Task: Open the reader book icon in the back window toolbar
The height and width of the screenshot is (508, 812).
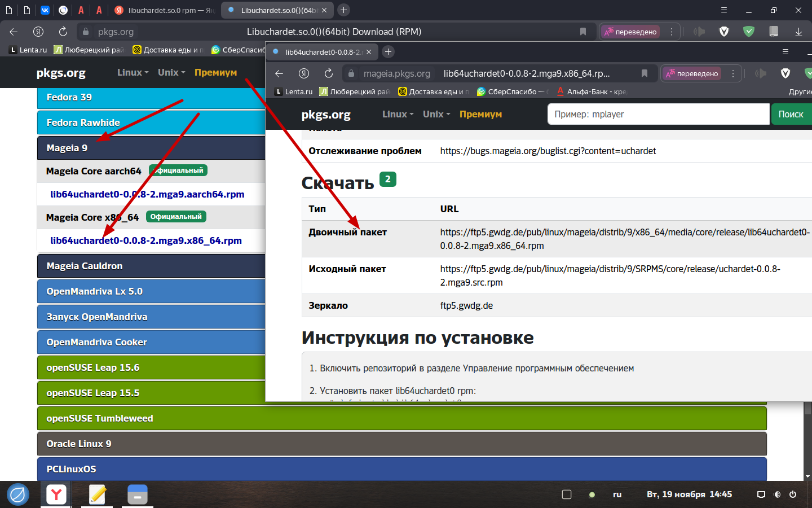Action: tap(774, 32)
